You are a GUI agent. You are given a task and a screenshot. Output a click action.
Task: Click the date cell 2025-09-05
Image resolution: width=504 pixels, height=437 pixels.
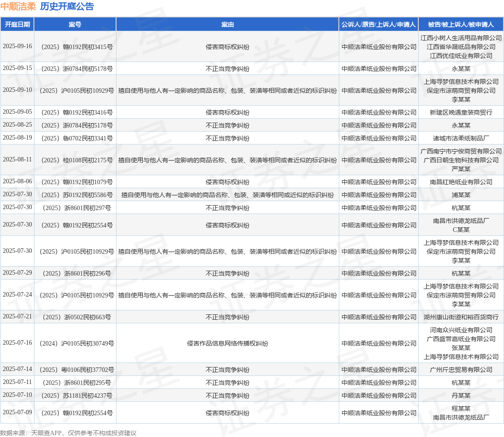(x=17, y=112)
